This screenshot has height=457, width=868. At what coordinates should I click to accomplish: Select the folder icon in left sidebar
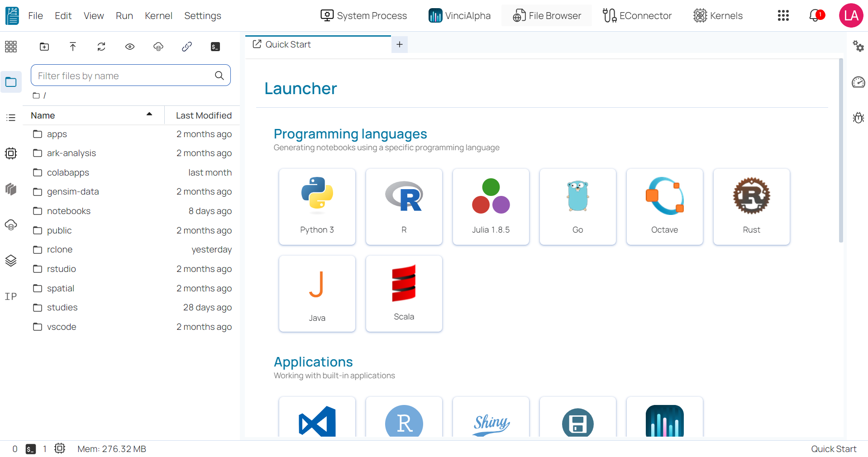(x=11, y=82)
